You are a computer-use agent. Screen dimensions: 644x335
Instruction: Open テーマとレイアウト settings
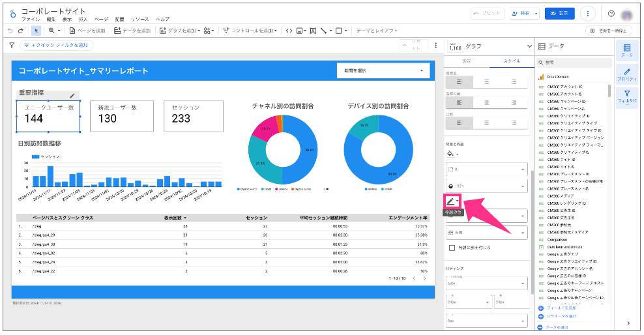pos(377,31)
